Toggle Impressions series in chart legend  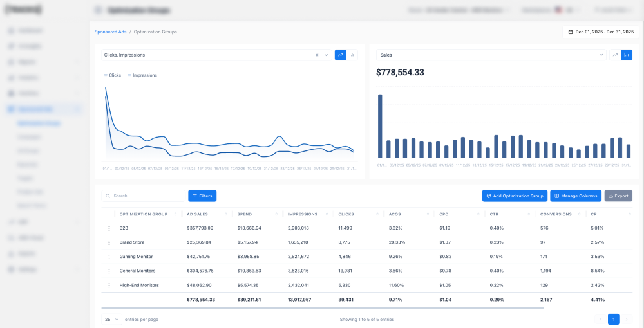pos(142,75)
